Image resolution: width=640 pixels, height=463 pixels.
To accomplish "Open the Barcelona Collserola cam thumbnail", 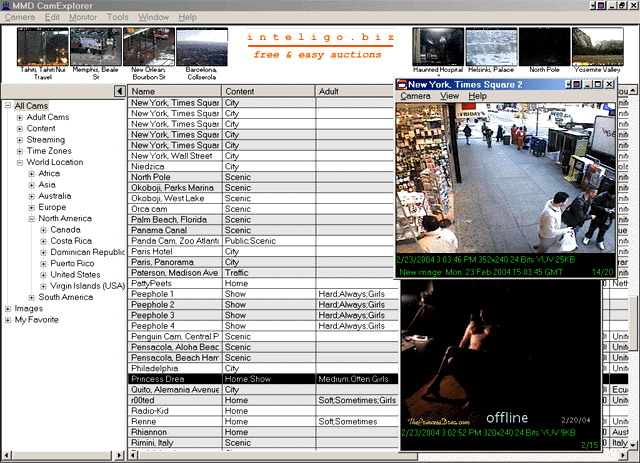I will tap(202, 47).
